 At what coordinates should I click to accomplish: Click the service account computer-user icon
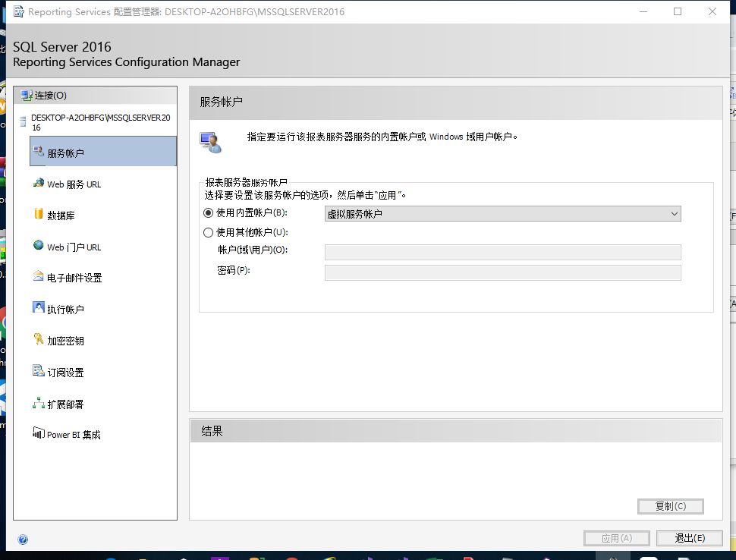point(210,142)
